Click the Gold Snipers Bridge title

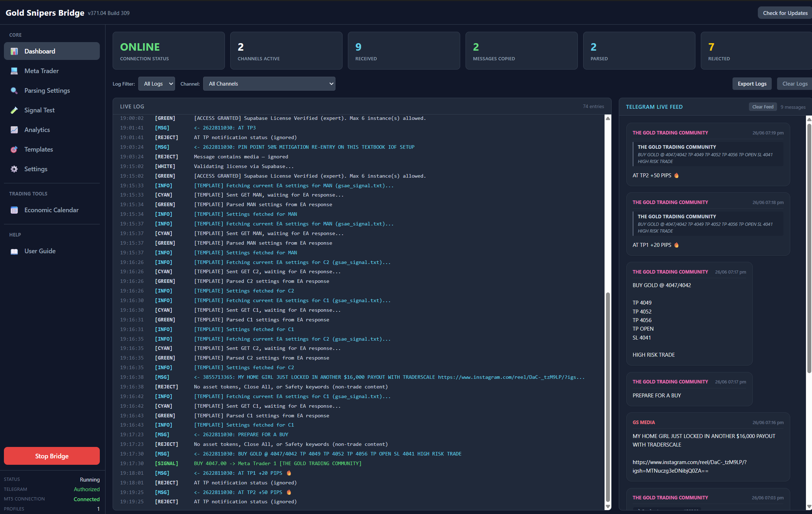click(x=45, y=13)
